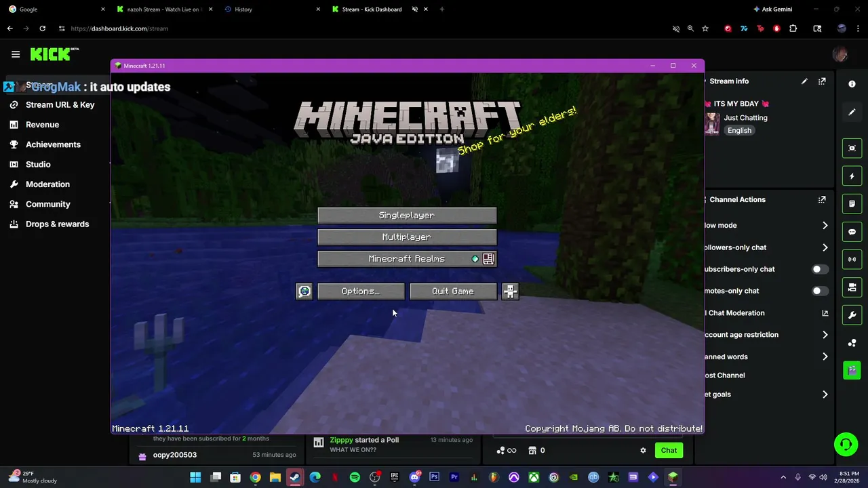The image size is (868, 488).
Task: Open a new browser tab
Action: pos(442,9)
